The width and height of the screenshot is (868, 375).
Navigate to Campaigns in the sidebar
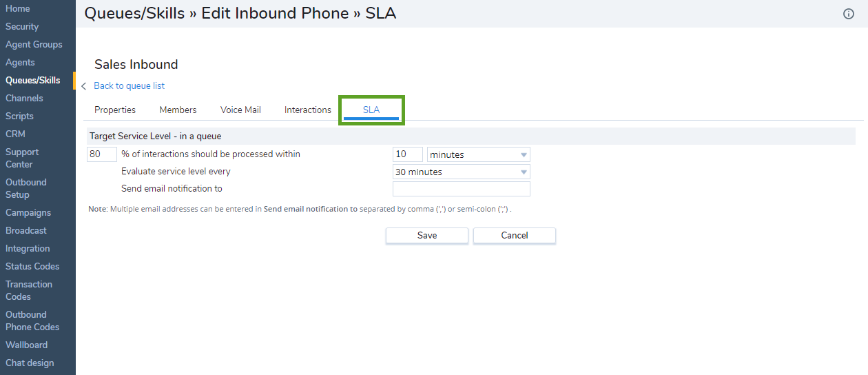(28, 212)
